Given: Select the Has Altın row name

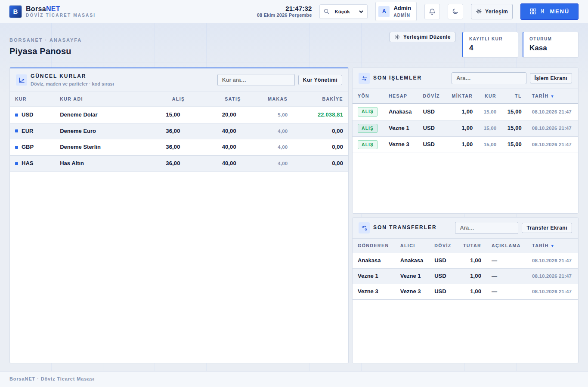Looking at the screenshot, I should click(72, 163).
